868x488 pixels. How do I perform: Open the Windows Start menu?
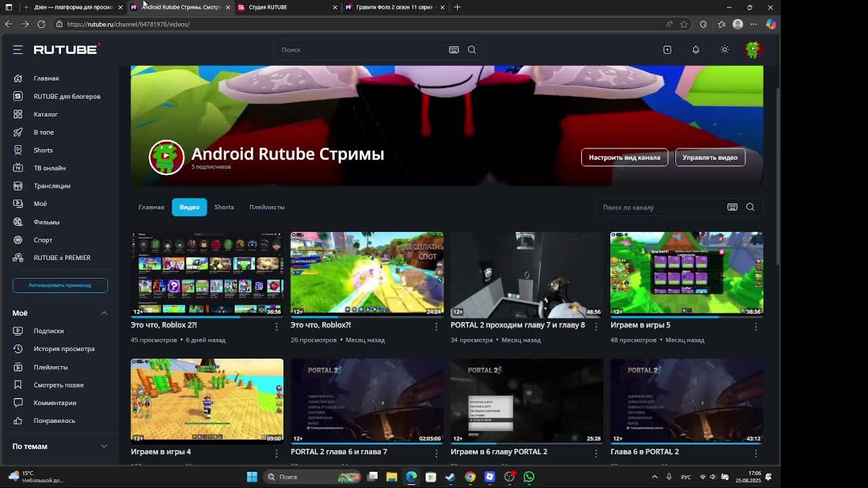pos(252,476)
